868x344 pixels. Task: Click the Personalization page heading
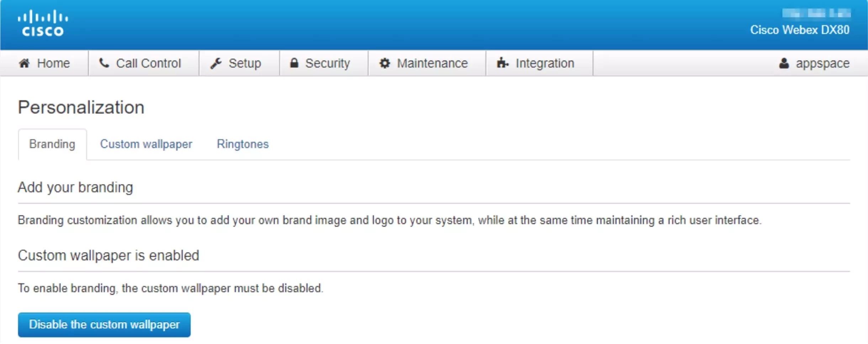81,107
